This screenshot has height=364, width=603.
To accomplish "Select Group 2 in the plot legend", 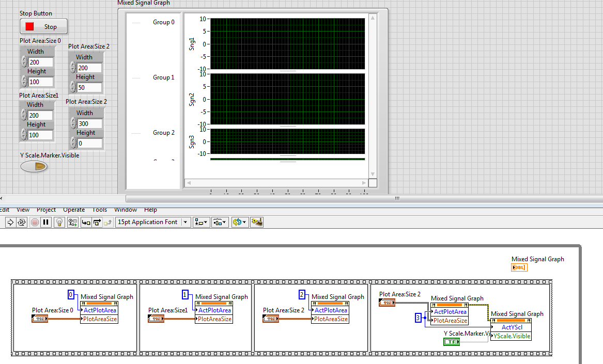I will [163, 133].
